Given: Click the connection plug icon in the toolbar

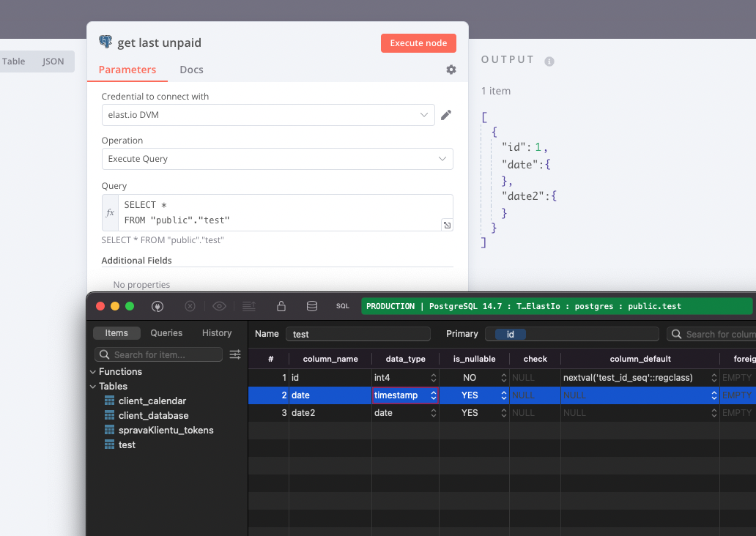Looking at the screenshot, I should coord(157,306).
